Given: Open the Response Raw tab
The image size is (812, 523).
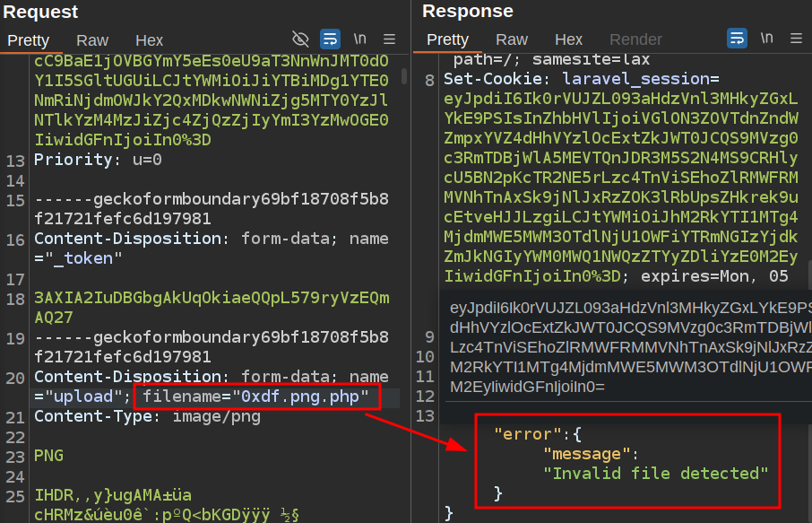Looking at the screenshot, I should coord(512,40).
